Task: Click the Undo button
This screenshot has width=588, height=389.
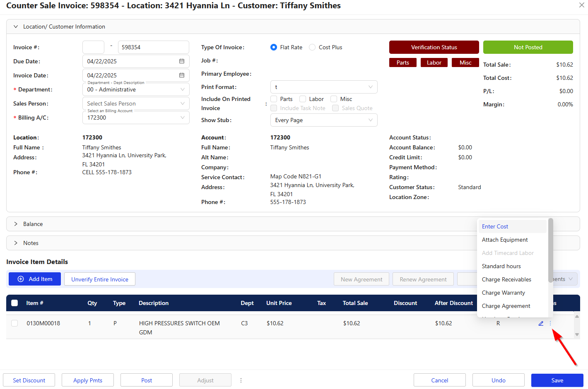Action: (499, 380)
